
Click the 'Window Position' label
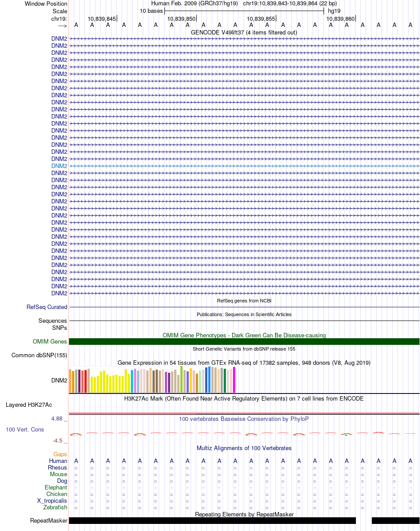(46, 4)
